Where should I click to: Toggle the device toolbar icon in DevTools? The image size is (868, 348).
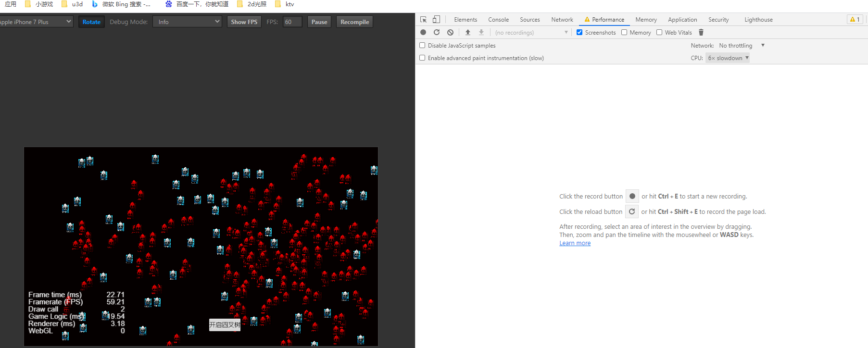pyautogui.click(x=436, y=20)
